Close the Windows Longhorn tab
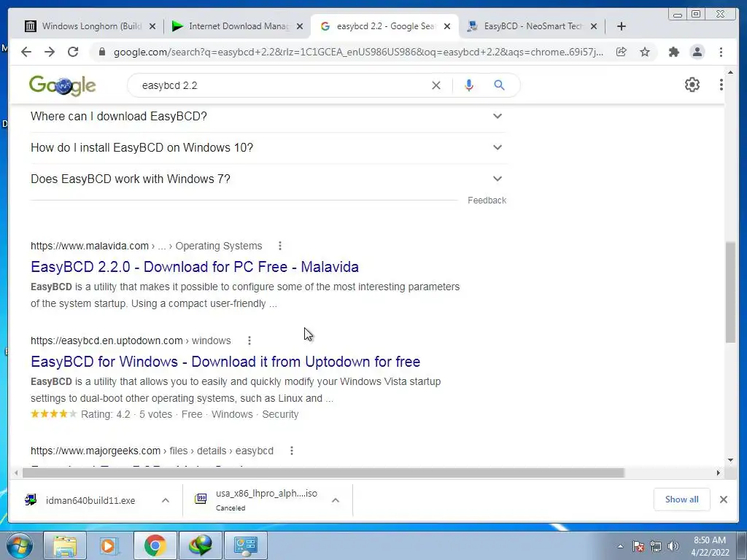The height and width of the screenshot is (560, 747). pos(152,26)
